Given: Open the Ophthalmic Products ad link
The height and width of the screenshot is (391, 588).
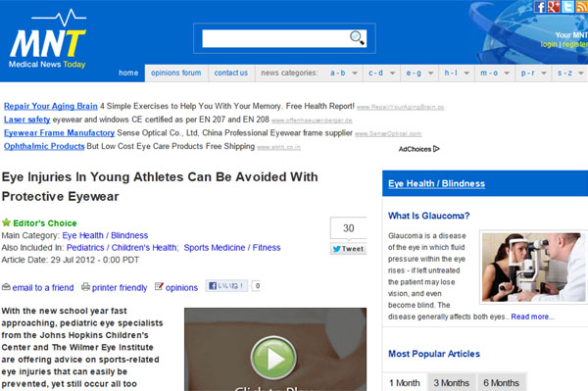Looking at the screenshot, I should (44, 146).
